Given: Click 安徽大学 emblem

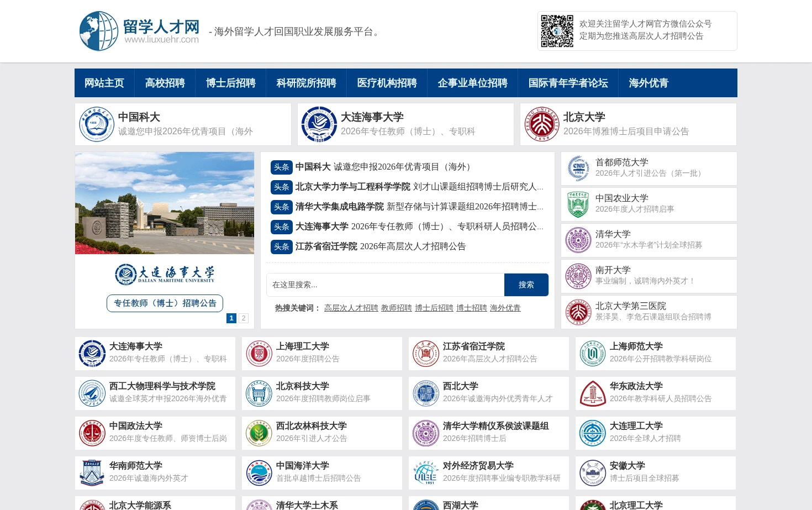Looking at the screenshot, I should click(593, 473).
